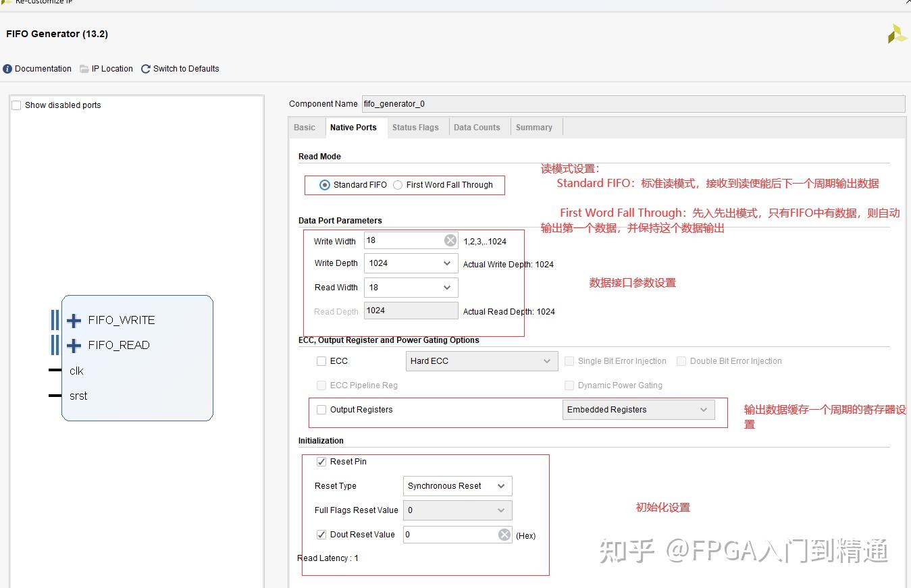Toggle Double Bit Error Injection checkbox
This screenshot has width=911, height=588.
tap(681, 361)
